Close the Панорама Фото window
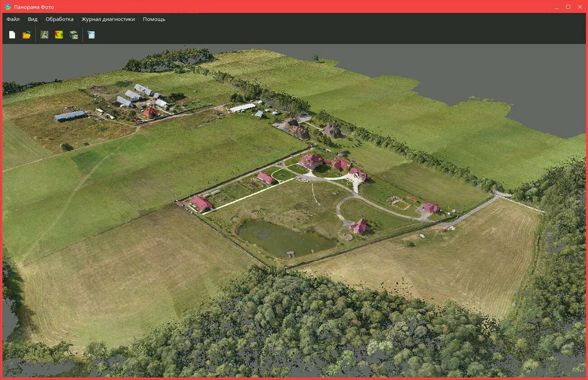The width and height of the screenshot is (588, 380). pos(580,7)
